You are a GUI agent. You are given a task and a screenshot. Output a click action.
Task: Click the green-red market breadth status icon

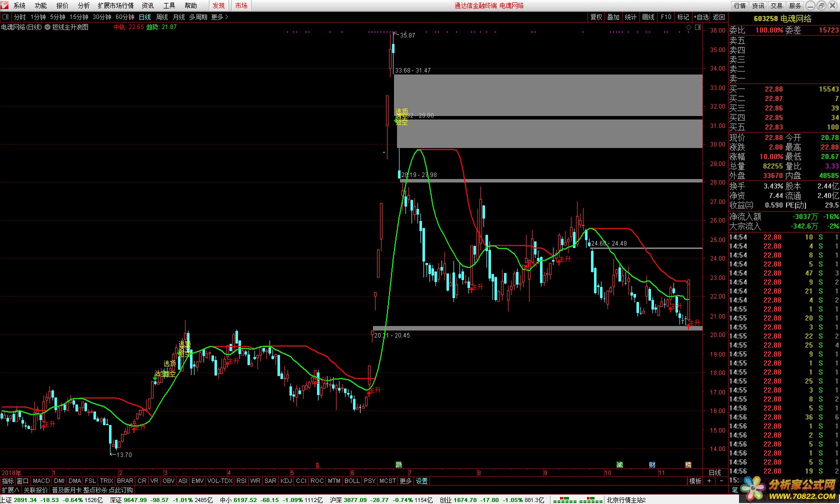[x=577, y=499]
